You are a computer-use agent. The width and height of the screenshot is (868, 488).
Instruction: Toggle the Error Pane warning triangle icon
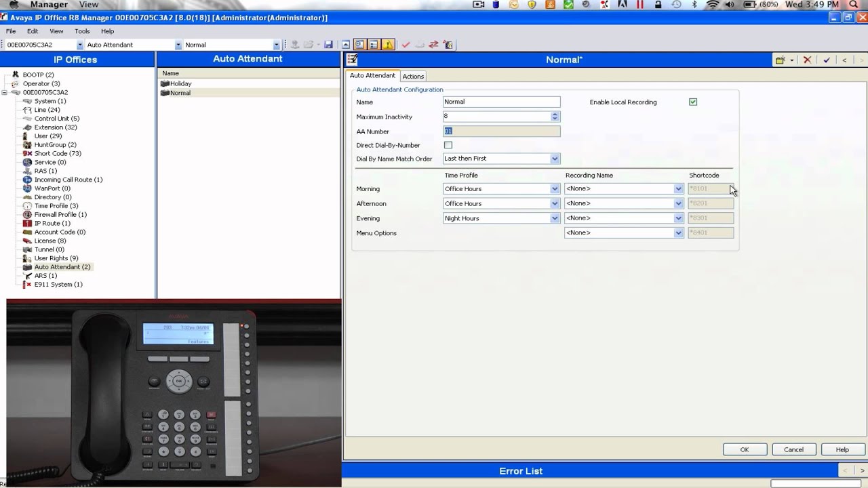click(x=388, y=45)
